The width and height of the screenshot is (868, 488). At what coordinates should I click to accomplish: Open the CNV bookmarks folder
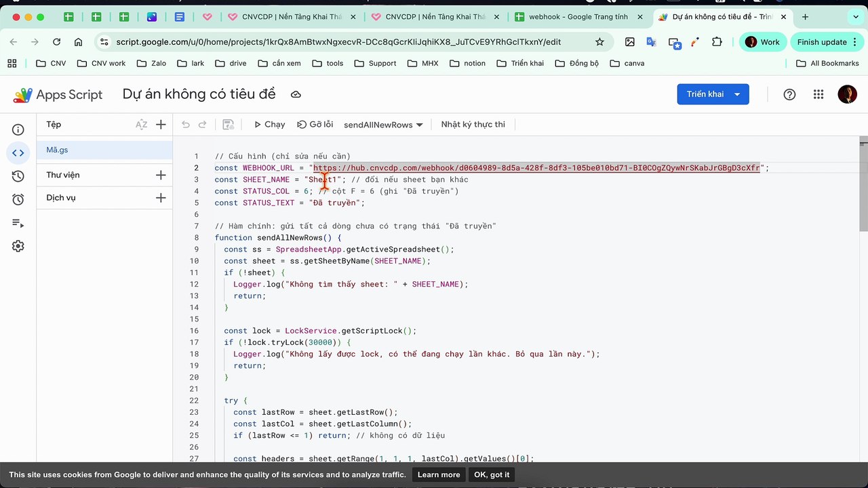click(x=51, y=63)
